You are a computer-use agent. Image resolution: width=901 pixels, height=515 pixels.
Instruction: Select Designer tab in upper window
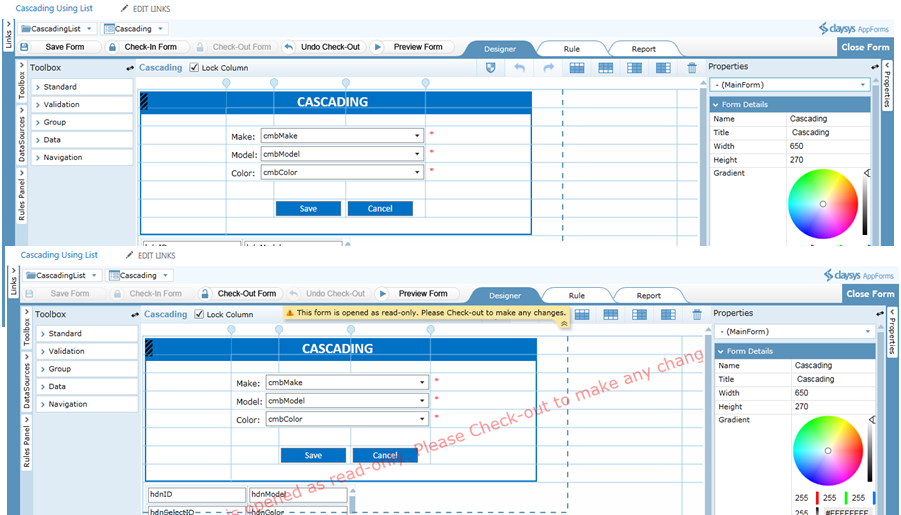pos(500,49)
